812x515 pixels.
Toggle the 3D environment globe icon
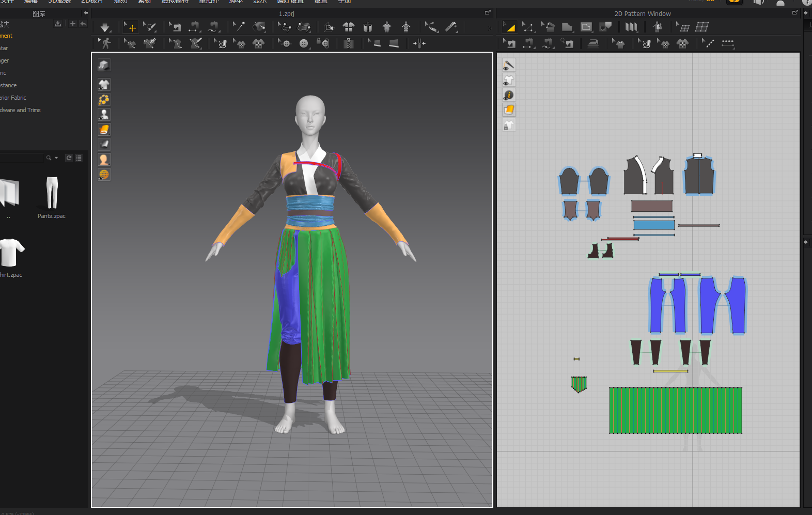pyautogui.click(x=104, y=175)
